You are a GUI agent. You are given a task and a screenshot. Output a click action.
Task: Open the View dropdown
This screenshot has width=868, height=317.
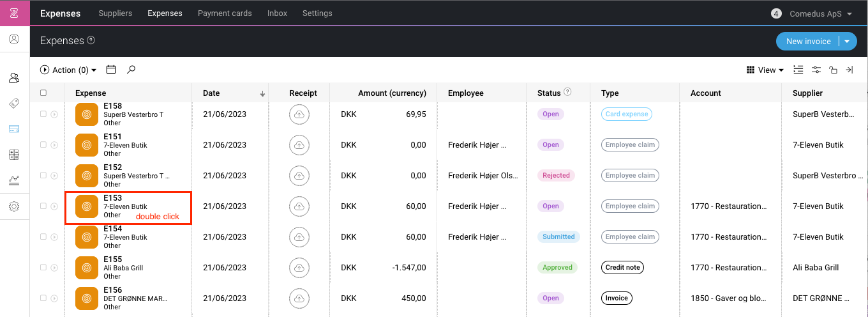pyautogui.click(x=765, y=70)
